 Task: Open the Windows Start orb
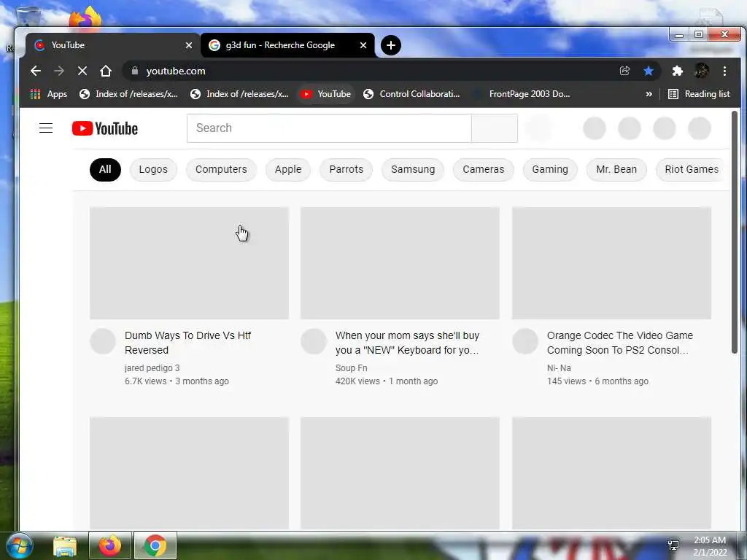(19, 545)
